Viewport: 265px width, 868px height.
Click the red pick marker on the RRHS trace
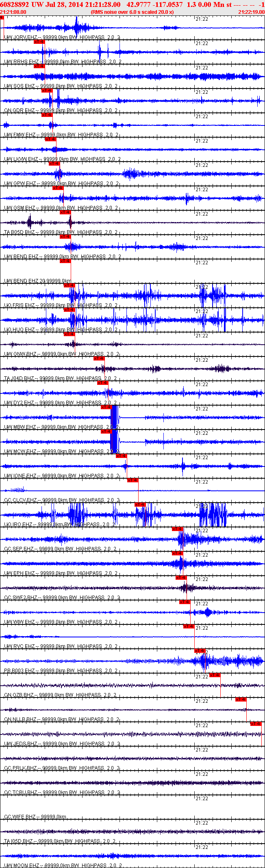(39, 42)
